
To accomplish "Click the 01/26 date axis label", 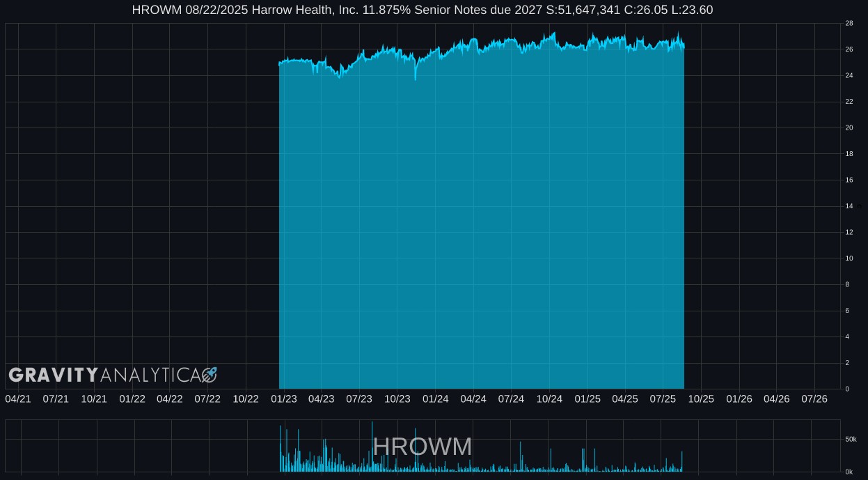I will pyautogui.click(x=739, y=398).
